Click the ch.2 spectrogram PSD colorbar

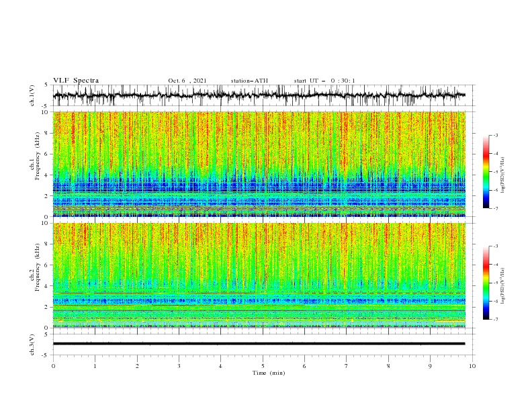click(x=486, y=283)
